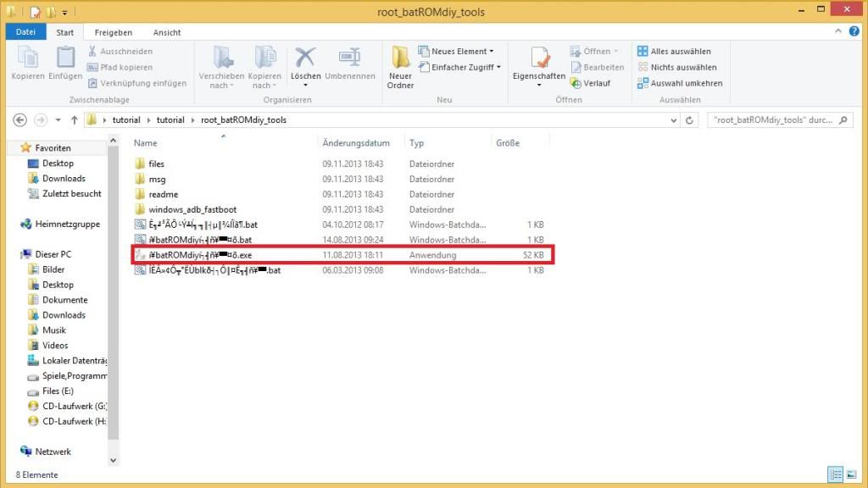
Task: Switch to details view in status bar
Action: [835, 474]
